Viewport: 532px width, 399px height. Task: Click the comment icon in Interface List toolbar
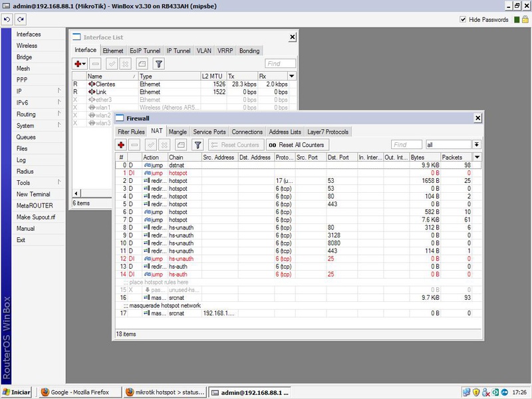(x=142, y=64)
